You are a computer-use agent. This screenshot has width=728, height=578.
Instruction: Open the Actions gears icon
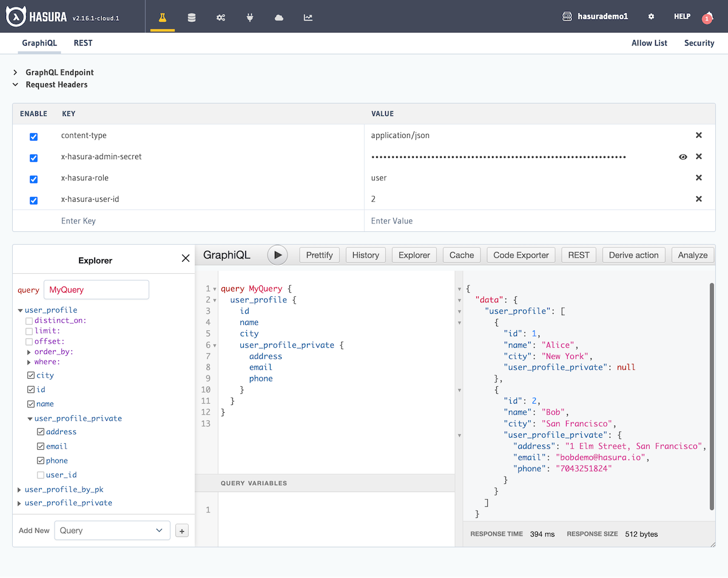[x=221, y=18]
